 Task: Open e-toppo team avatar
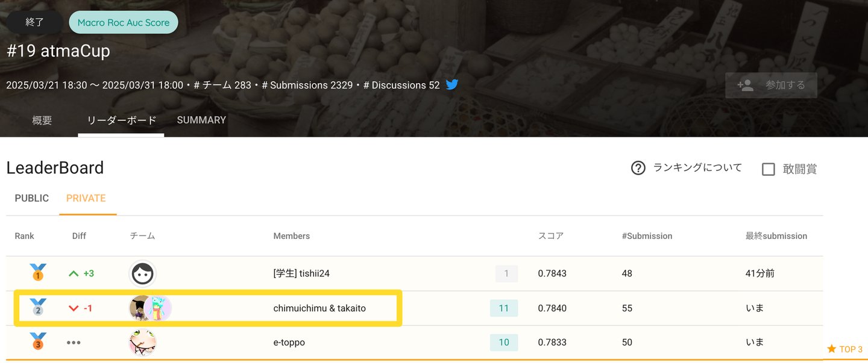pyautogui.click(x=143, y=343)
